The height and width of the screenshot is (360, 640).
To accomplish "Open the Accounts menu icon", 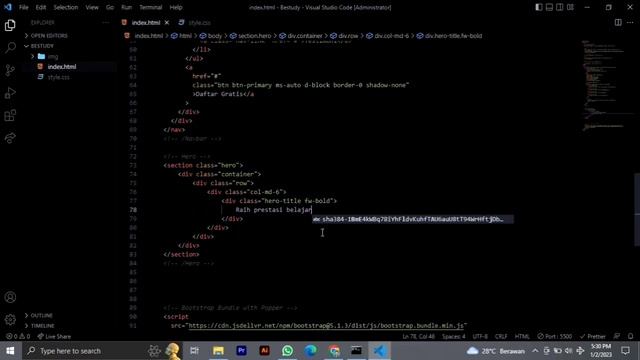I will pos(10,297).
